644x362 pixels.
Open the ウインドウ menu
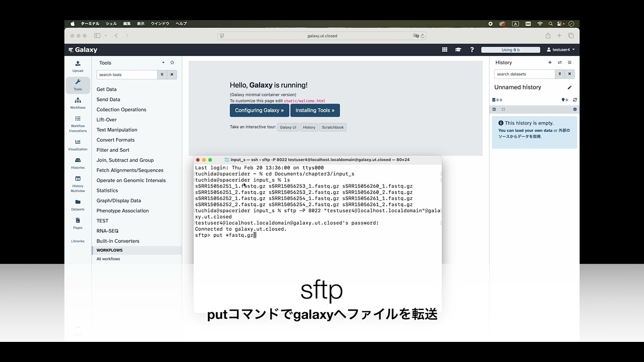click(x=160, y=24)
